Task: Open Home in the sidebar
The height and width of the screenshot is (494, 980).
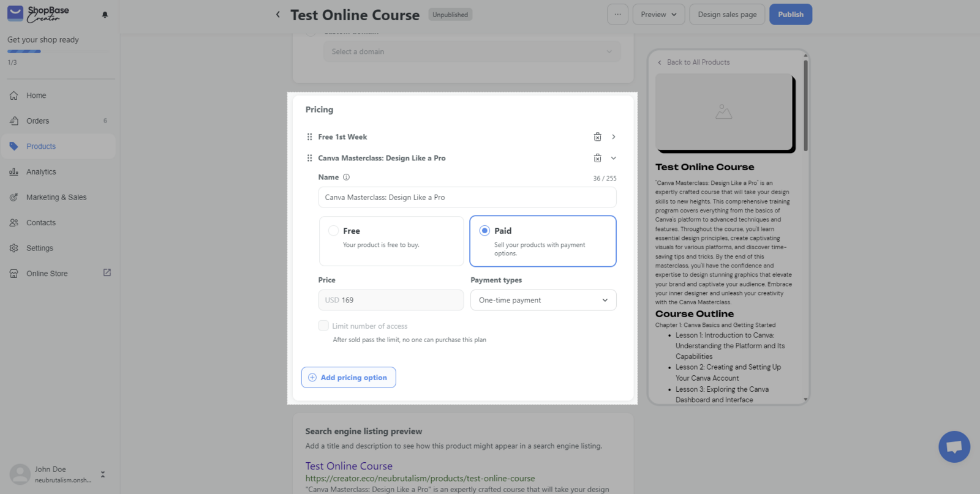Action: coord(59,95)
